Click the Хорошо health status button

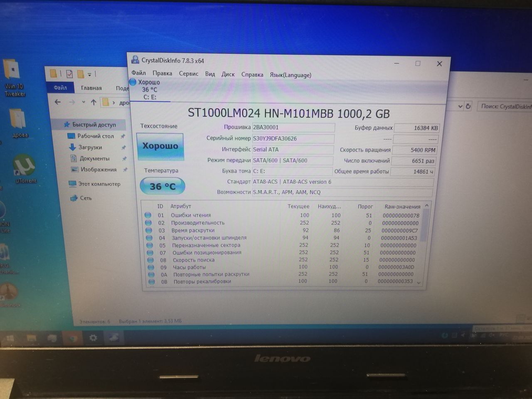pos(160,146)
